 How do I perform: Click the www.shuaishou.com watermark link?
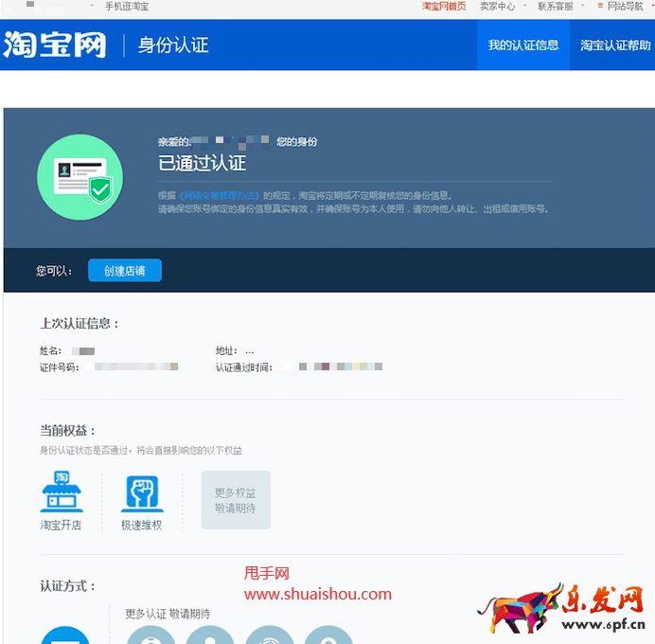(x=318, y=595)
